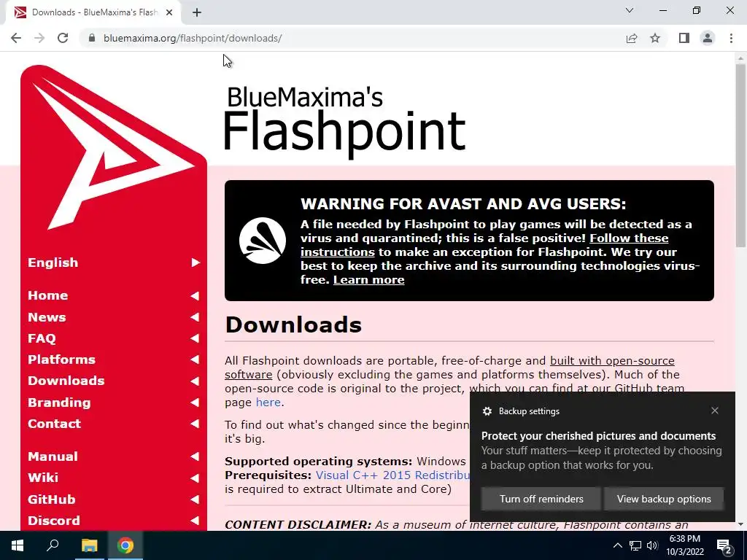Open a new browser tab
The height and width of the screenshot is (560, 747).
coord(197,12)
